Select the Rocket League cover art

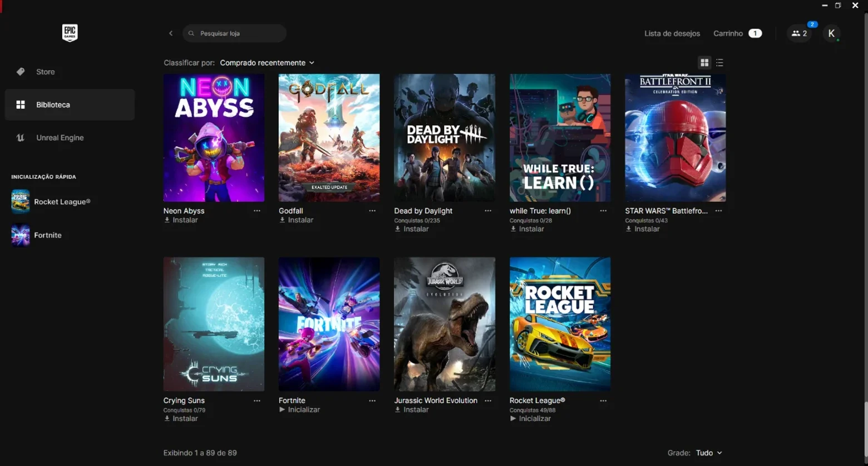click(560, 324)
